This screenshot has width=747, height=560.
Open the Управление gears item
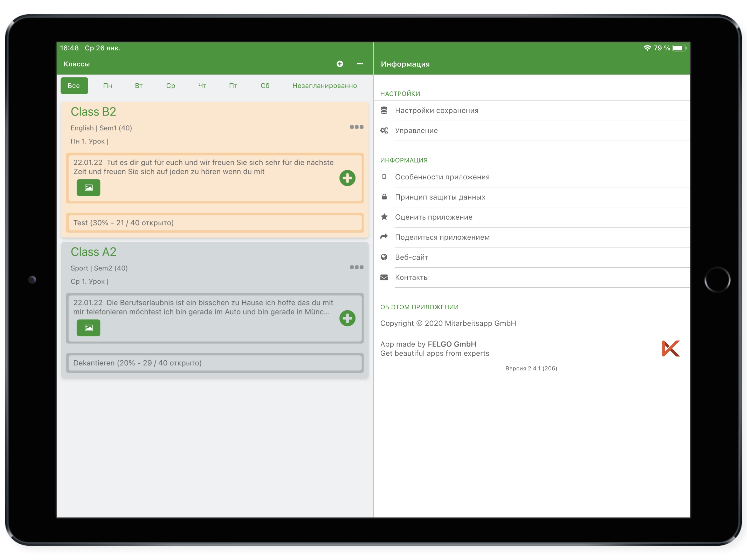tap(384, 130)
